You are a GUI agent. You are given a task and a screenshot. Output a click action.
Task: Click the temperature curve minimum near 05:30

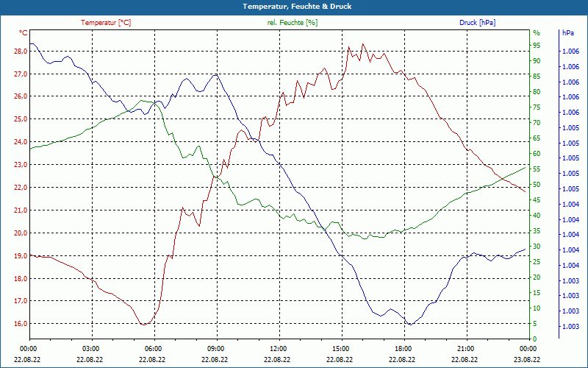click(143, 325)
